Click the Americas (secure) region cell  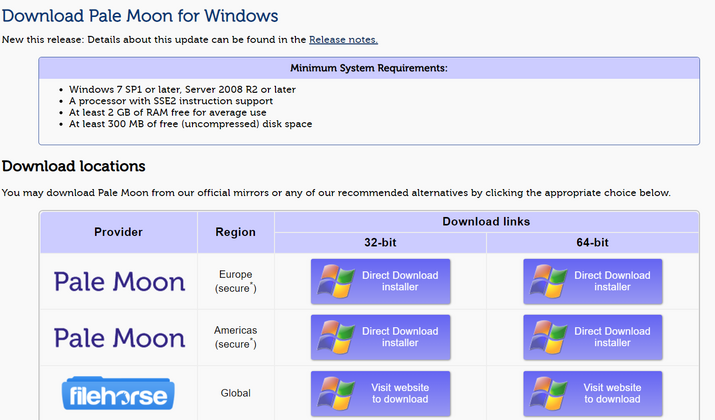pos(235,337)
